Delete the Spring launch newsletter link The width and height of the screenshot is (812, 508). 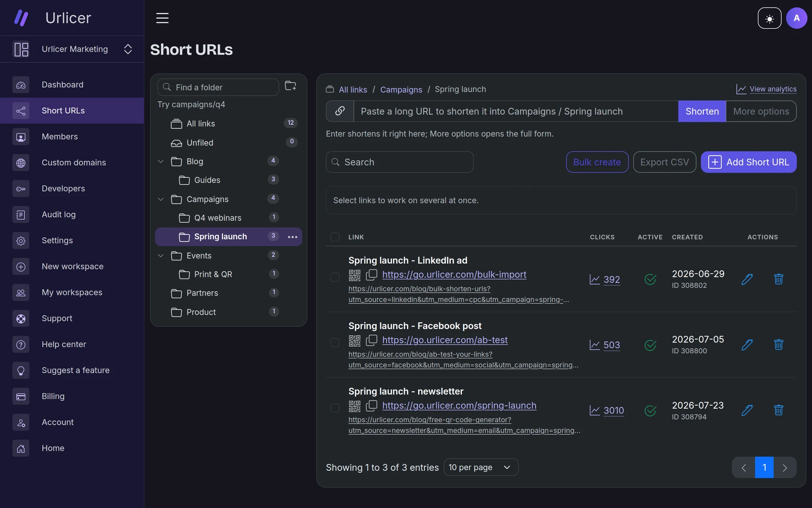click(x=779, y=410)
